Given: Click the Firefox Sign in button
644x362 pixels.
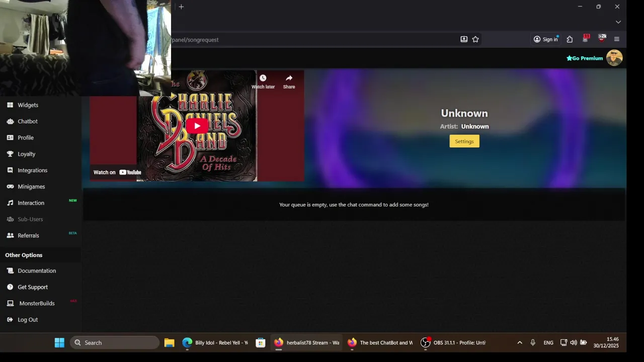Looking at the screenshot, I should 545,39.
